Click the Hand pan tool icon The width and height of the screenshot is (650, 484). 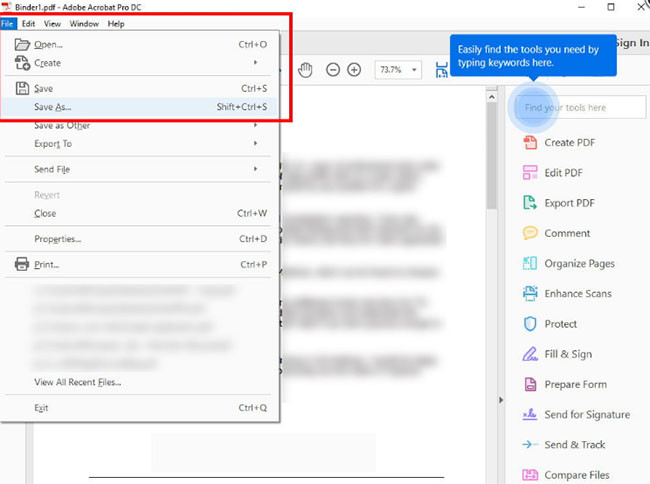point(306,70)
